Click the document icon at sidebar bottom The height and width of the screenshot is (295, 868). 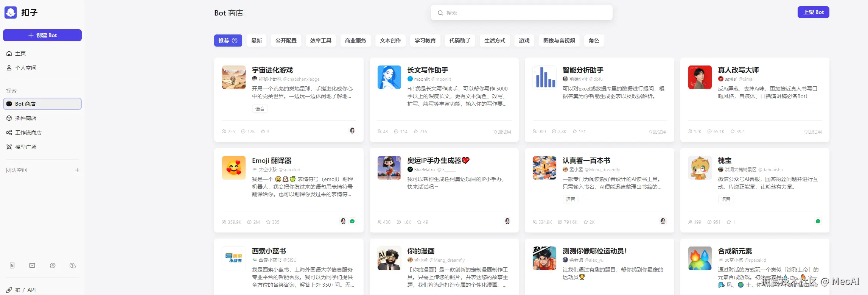12,265
